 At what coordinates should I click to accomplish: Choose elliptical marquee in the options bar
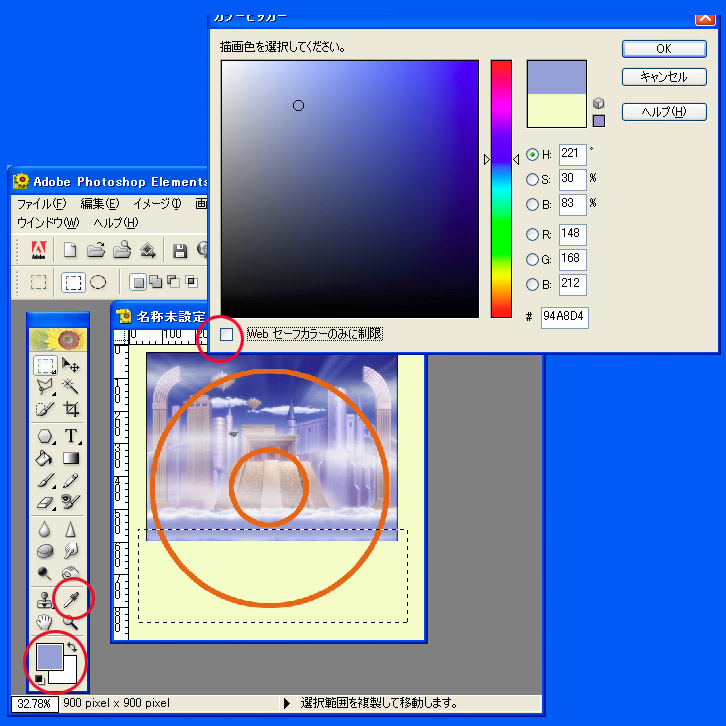pyautogui.click(x=98, y=282)
